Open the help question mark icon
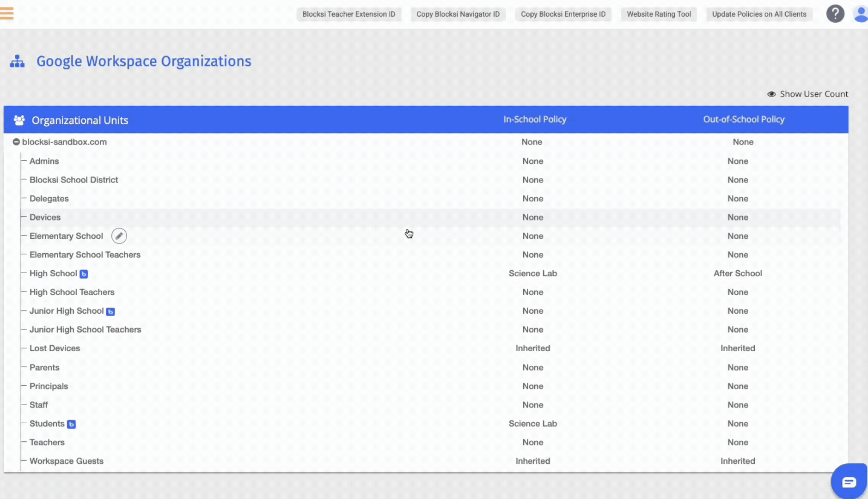 pos(835,14)
